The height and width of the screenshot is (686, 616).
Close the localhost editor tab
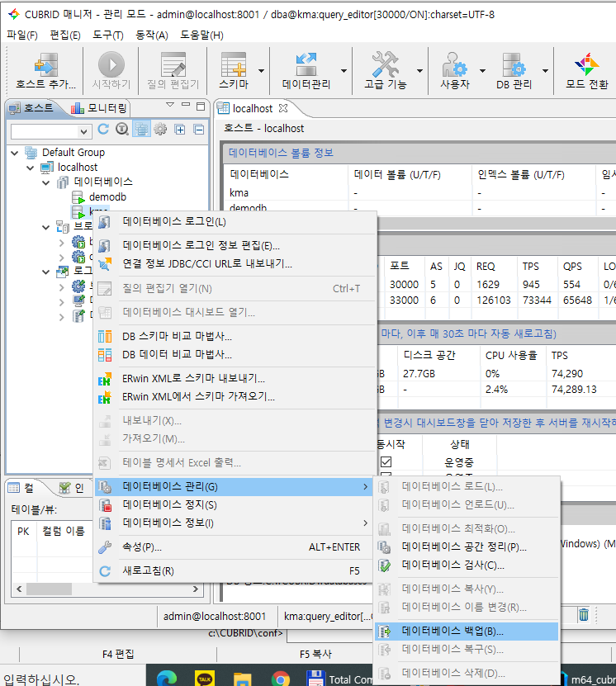(283, 108)
